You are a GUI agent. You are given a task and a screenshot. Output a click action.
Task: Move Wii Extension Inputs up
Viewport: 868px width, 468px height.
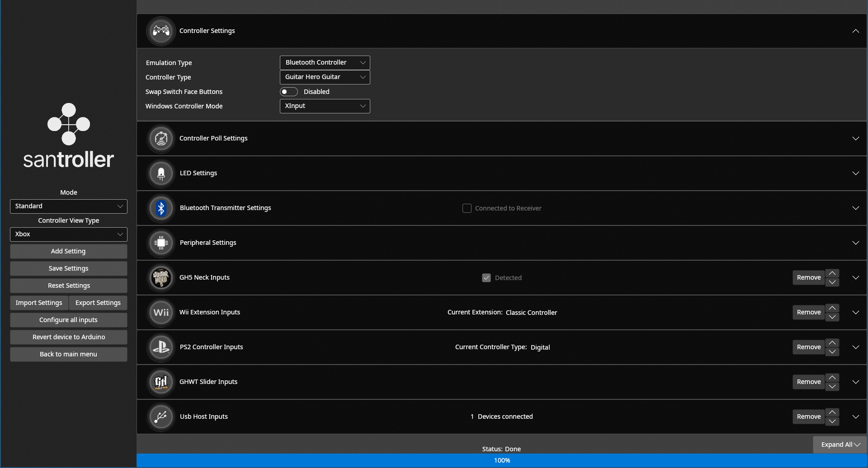pyautogui.click(x=832, y=308)
